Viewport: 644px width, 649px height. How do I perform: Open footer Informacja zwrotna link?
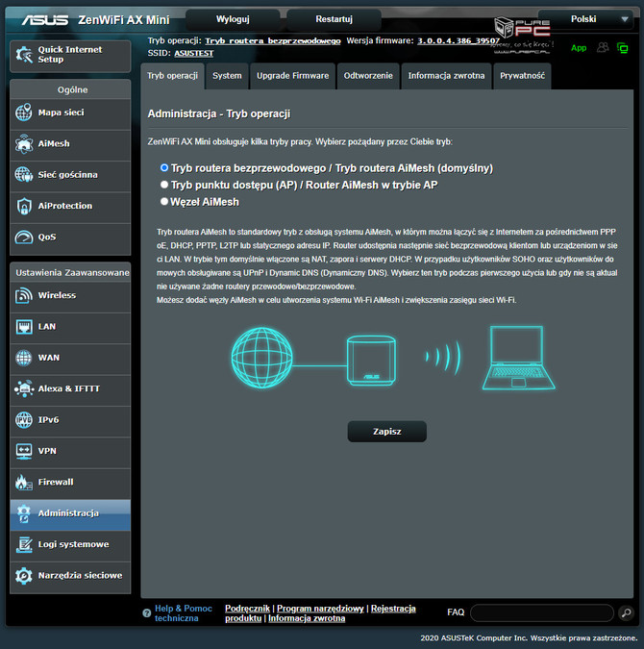pyautogui.click(x=307, y=618)
